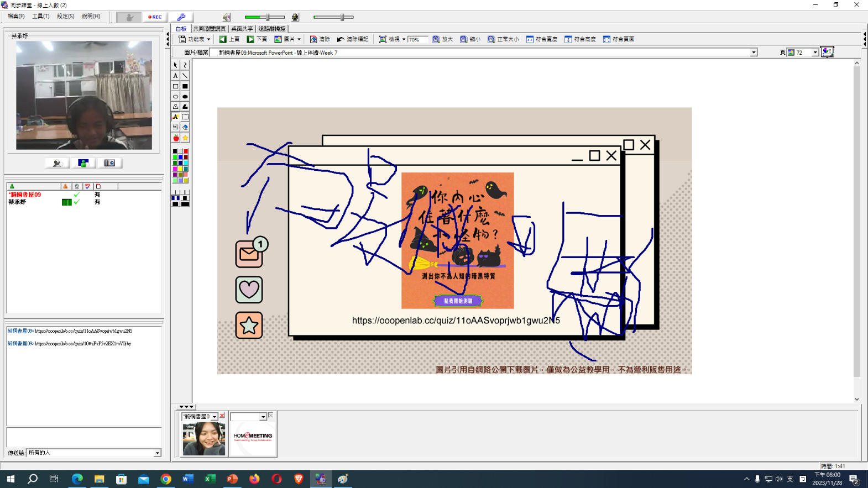The image size is (868, 488).
Task: Select the straight line tool
Action: 185,76
